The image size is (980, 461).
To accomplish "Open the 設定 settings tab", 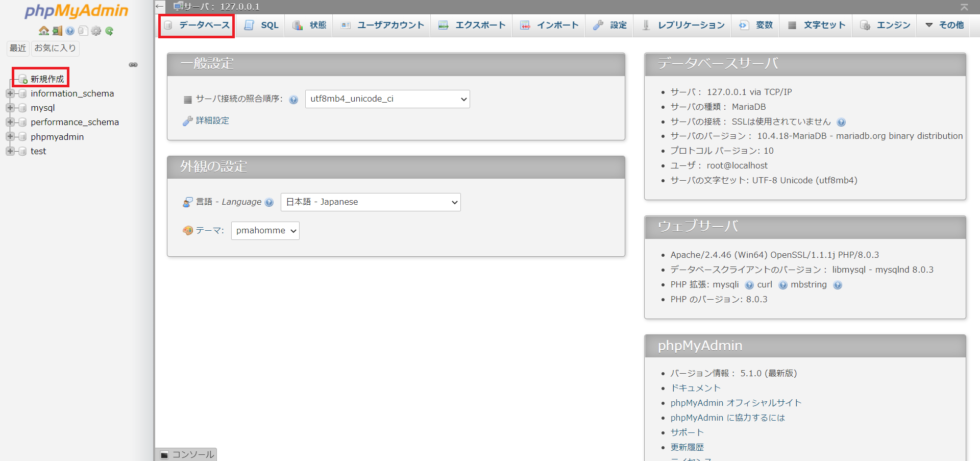I will tap(610, 25).
